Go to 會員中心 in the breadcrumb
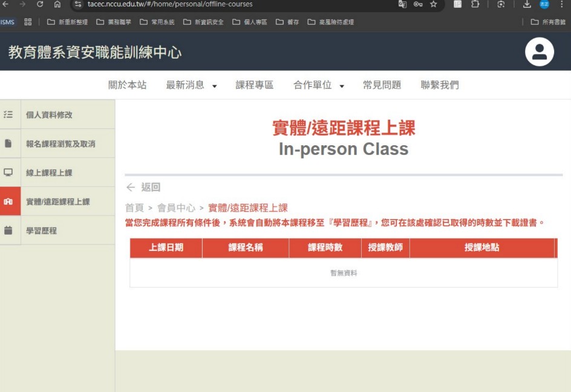The width and height of the screenshot is (571, 392). click(x=176, y=207)
